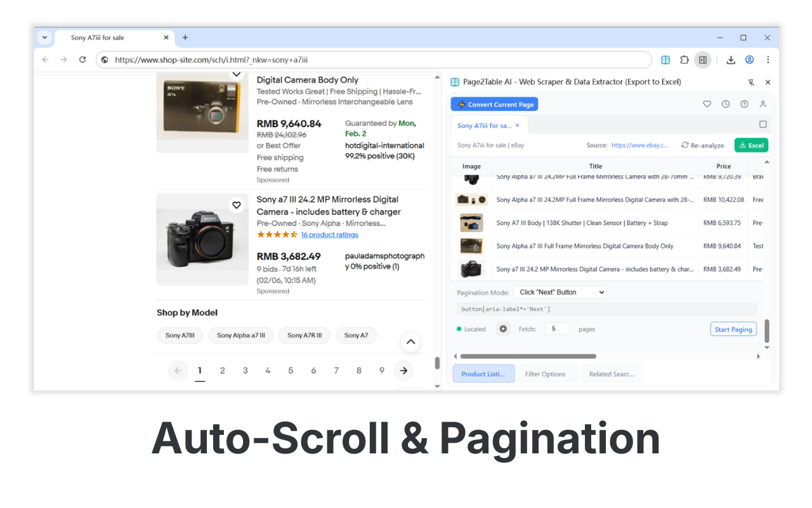Go back using the browser back arrow

click(x=45, y=60)
